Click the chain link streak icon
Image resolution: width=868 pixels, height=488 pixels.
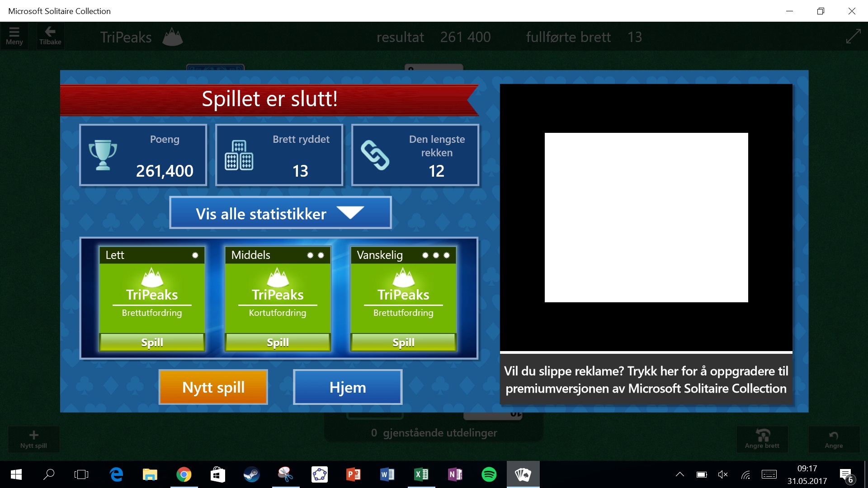pos(375,155)
